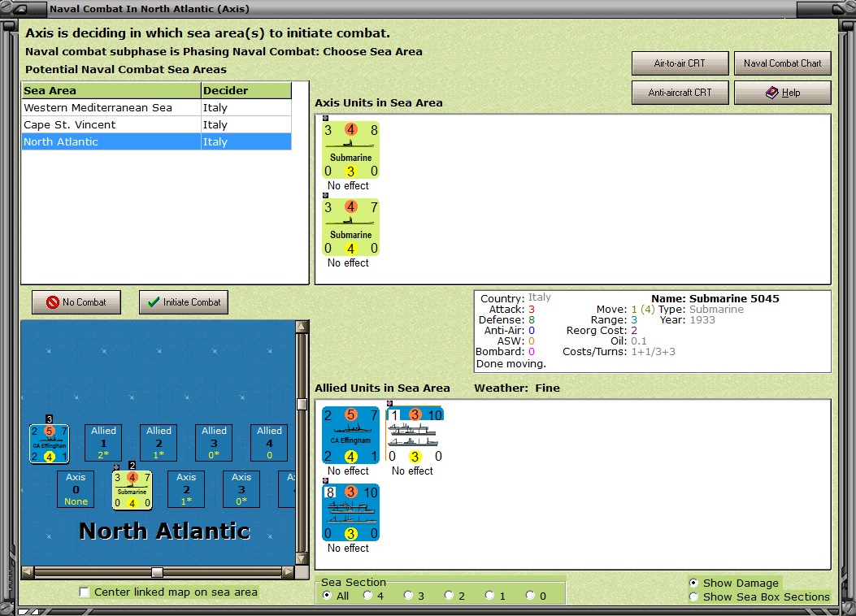
Task: Click CA Effingham counter on North Atlantic map
Action: point(49,444)
